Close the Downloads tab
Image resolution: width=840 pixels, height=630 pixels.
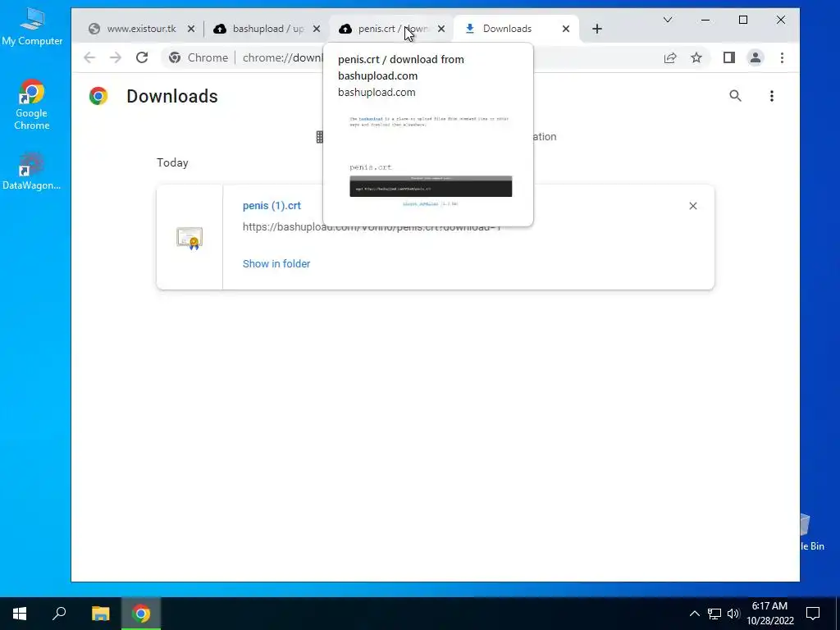point(566,29)
